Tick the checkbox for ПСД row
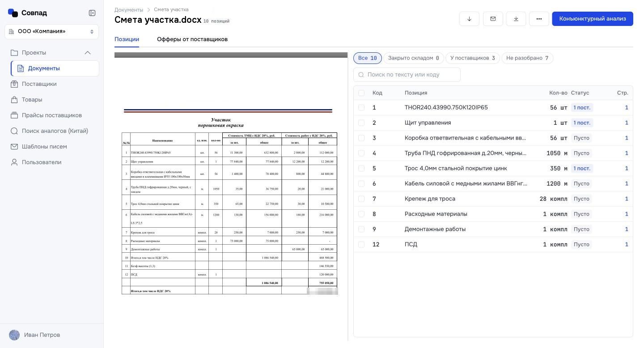The width and height of the screenshot is (644, 348). (361, 245)
